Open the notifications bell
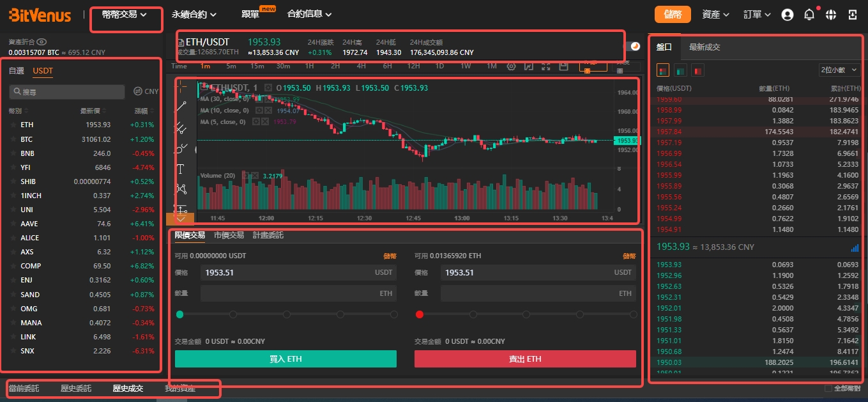Screen dimensions: 868x402 (x=809, y=14)
